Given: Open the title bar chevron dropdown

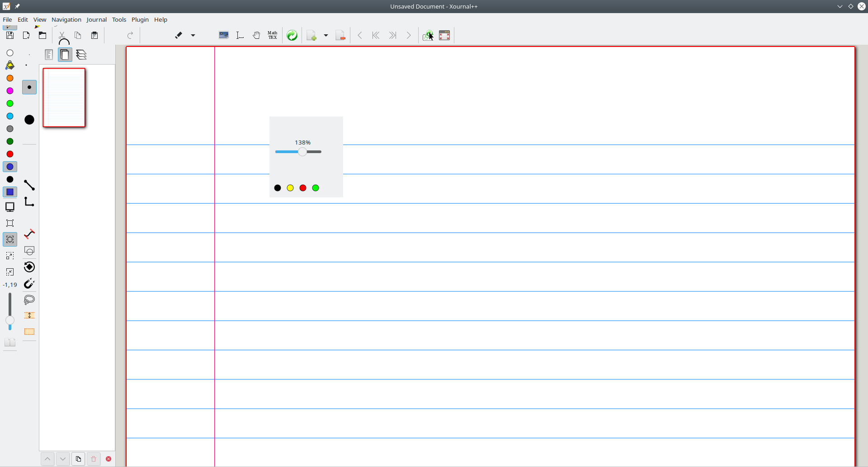Looking at the screenshot, I should pos(840,6).
